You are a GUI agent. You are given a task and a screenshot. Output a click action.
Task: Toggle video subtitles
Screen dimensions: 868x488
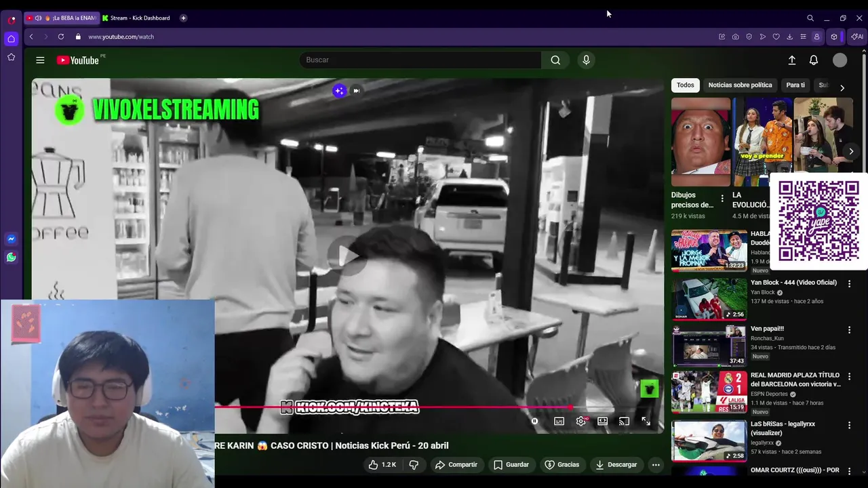coord(559,422)
